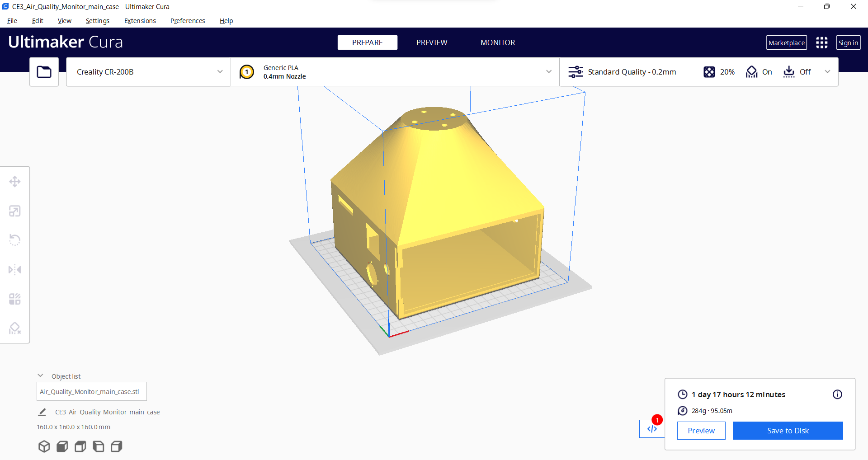This screenshot has width=868, height=460.
Task: Click the "160.0 x 160.0 x 160.0 mm" dimensions
Action: [x=73, y=427]
